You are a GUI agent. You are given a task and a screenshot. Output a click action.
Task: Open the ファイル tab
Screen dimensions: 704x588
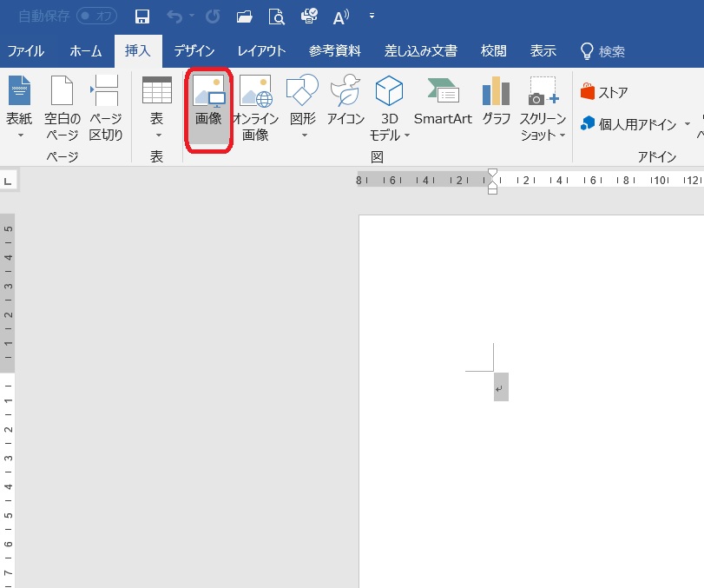click(x=25, y=51)
